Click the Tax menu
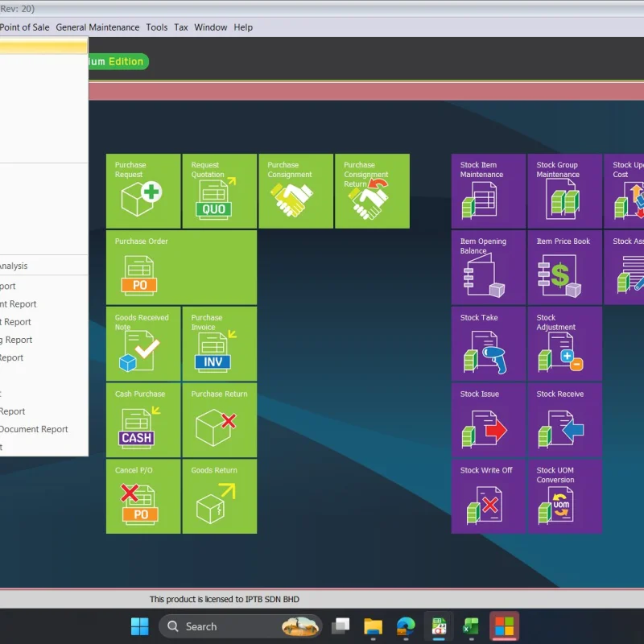The width and height of the screenshot is (644, 644). (x=181, y=27)
